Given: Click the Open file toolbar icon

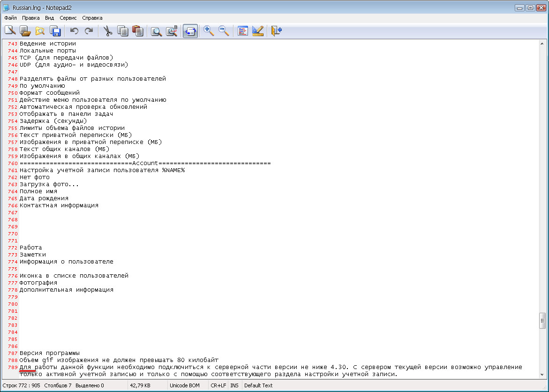Looking at the screenshot, I should pos(25,31).
